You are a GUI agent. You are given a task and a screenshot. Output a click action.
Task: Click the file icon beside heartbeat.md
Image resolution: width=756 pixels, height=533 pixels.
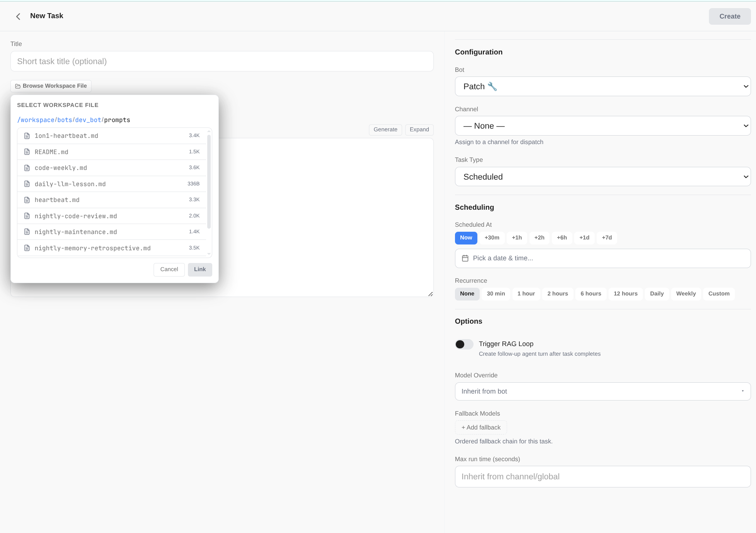click(27, 200)
